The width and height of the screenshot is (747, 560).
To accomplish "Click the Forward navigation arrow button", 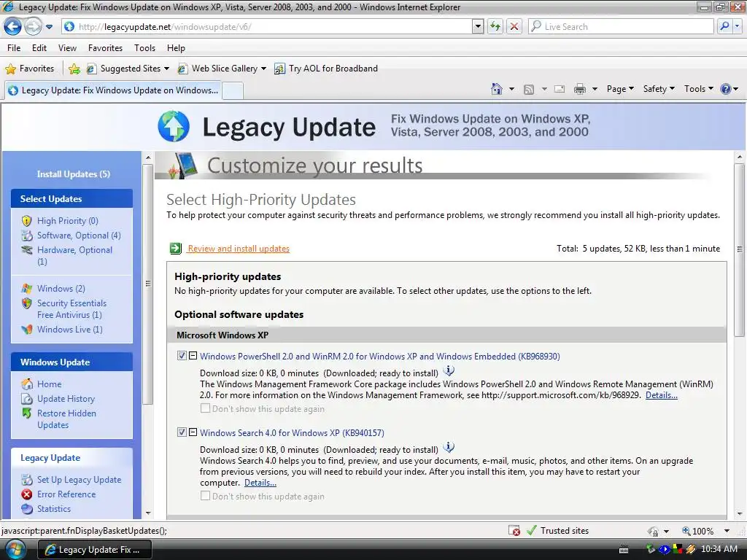I will [32, 27].
